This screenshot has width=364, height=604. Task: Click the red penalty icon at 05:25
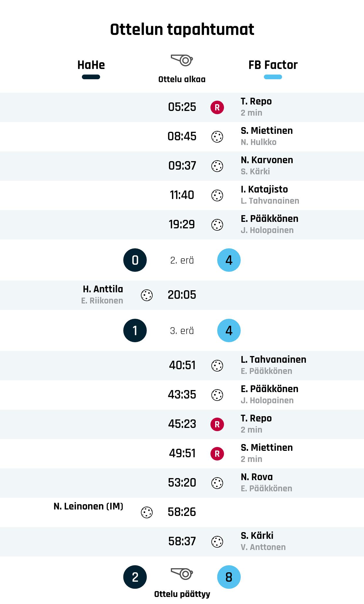[217, 107]
